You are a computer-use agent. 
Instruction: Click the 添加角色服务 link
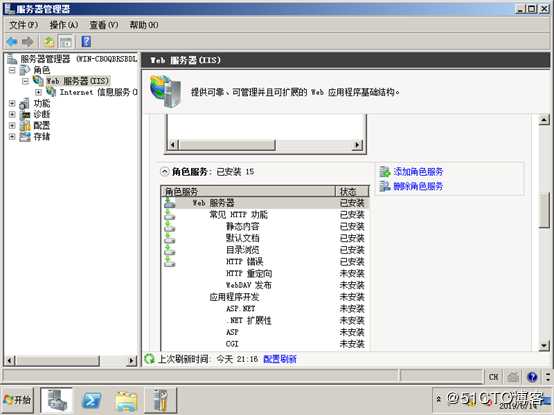click(418, 172)
